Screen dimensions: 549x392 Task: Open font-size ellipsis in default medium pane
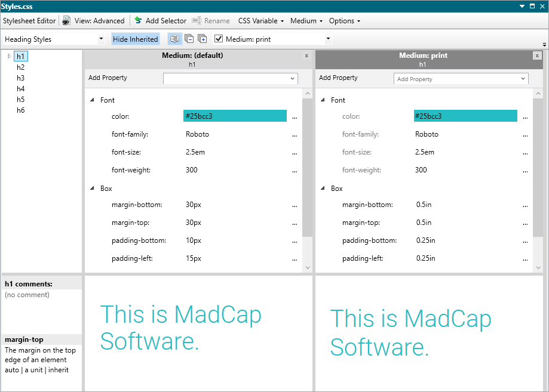pyautogui.click(x=295, y=153)
